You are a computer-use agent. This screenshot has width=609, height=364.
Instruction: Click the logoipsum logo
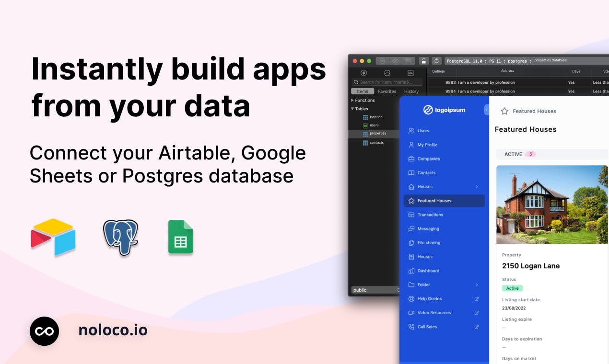point(444,110)
